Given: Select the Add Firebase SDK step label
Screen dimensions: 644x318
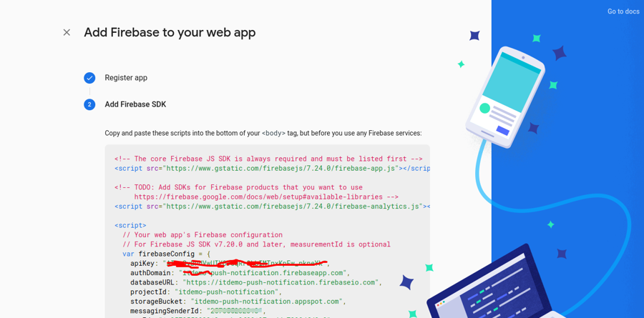Looking at the screenshot, I should tap(135, 104).
